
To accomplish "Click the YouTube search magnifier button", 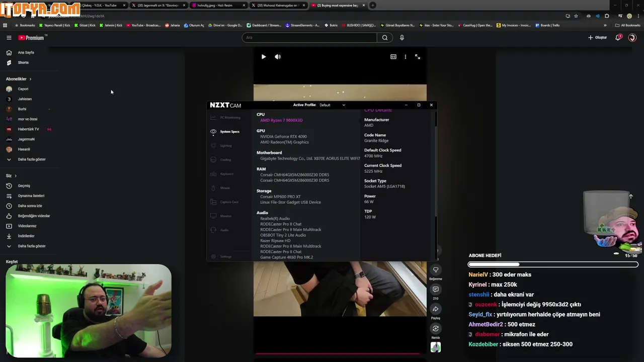I will (x=385, y=38).
